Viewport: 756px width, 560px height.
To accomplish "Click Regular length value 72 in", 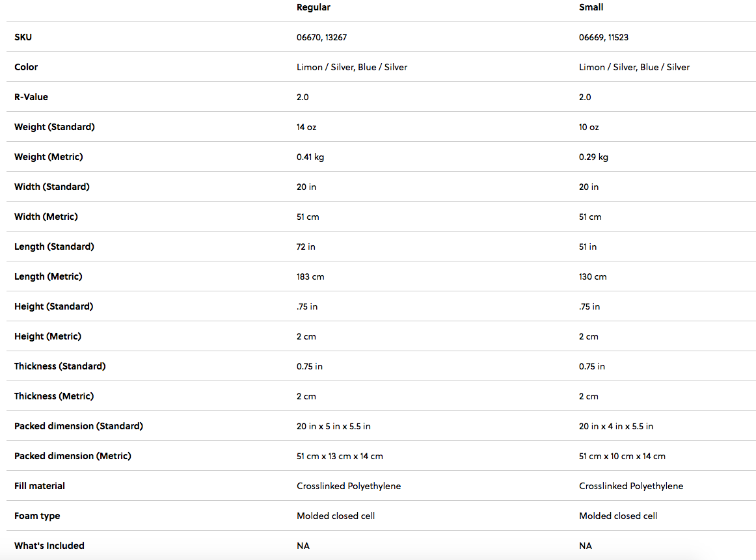I will [306, 247].
